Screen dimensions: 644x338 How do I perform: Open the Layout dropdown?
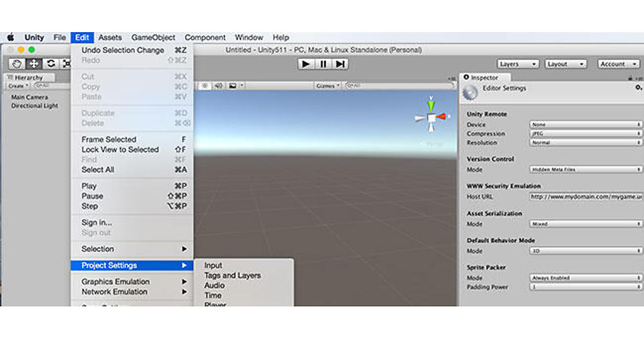(566, 64)
